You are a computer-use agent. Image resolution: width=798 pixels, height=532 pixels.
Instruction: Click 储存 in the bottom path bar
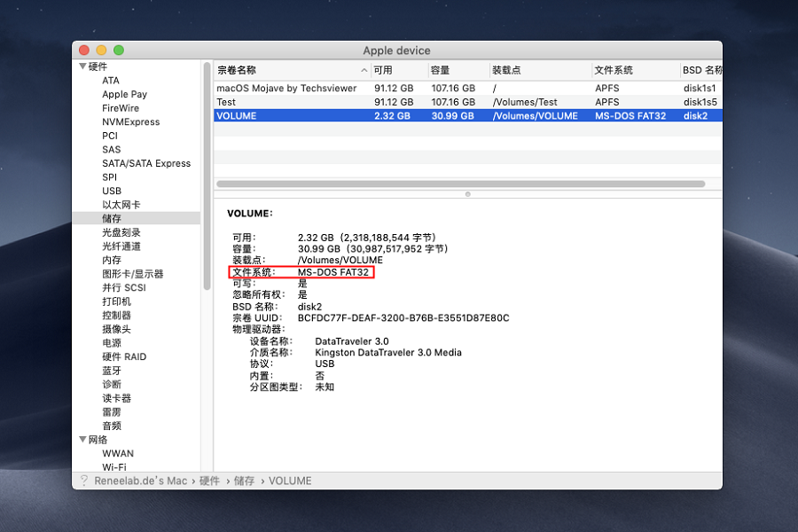pyautogui.click(x=244, y=481)
